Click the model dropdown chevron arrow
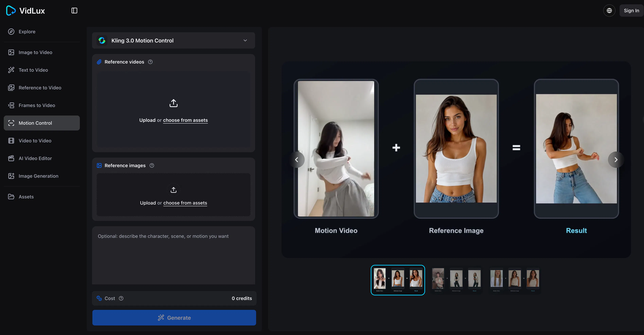The width and height of the screenshot is (644, 335). click(245, 40)
